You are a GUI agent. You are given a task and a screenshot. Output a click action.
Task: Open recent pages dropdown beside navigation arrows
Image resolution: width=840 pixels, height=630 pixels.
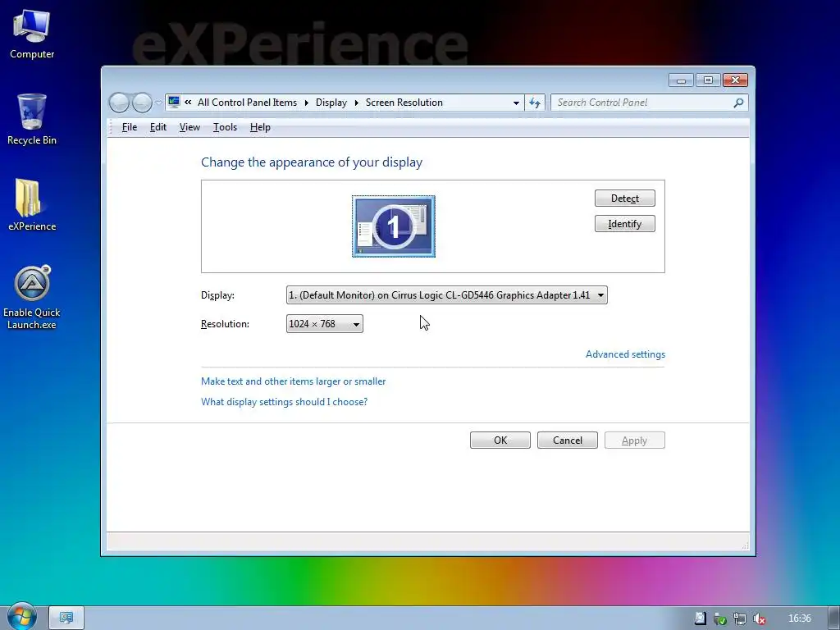158,103
